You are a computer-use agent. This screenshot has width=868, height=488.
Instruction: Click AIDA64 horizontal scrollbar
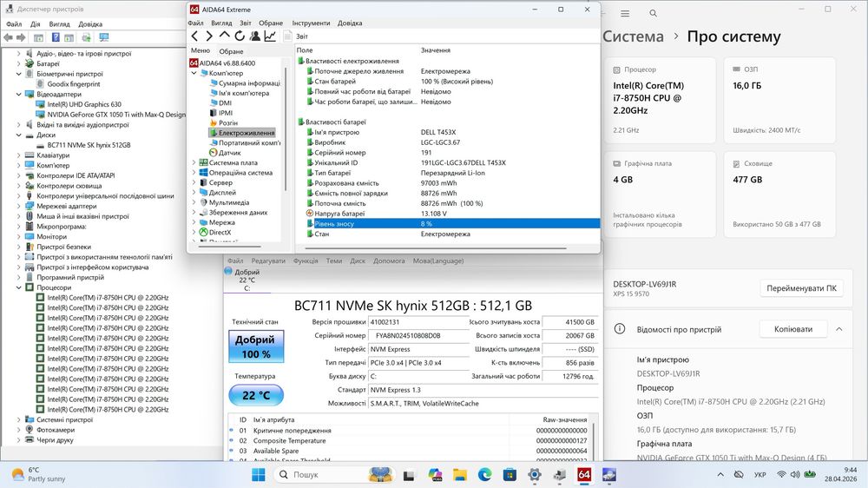437,247
